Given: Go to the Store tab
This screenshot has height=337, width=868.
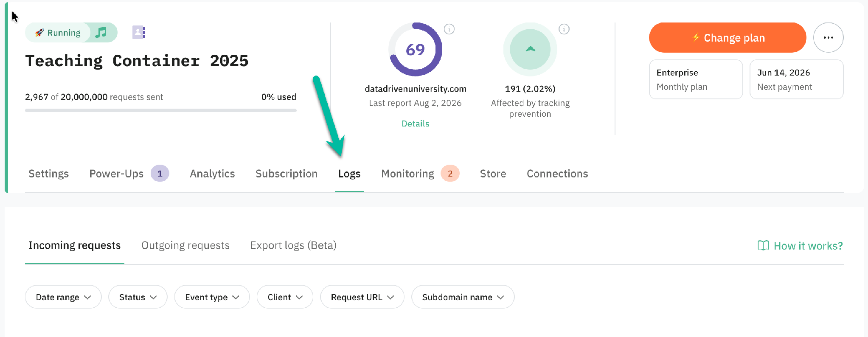Looking at the screenshot, I should pos(493,174).
